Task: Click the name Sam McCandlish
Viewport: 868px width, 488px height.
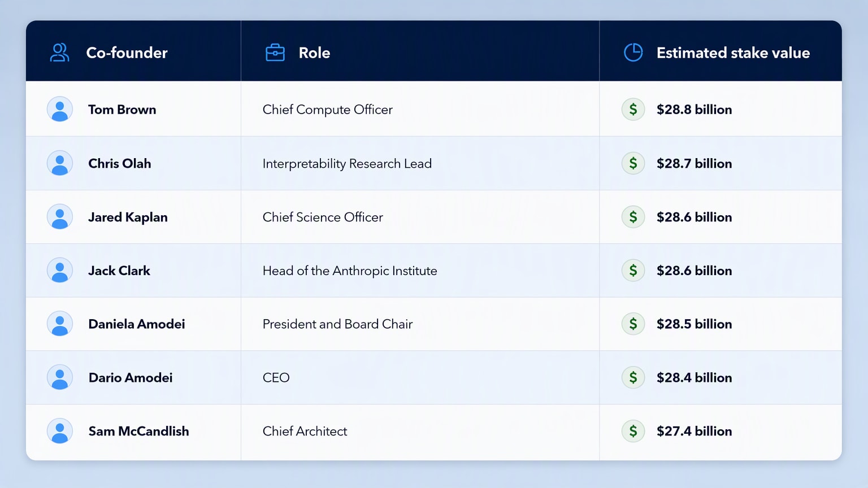Action: click(x=138, y=431)
